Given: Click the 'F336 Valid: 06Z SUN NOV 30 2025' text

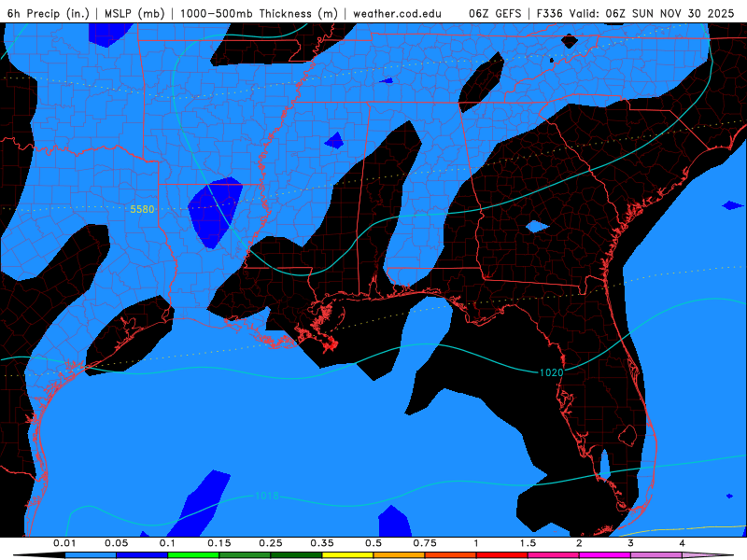Looking at the screenshot, I should point(635,13).
